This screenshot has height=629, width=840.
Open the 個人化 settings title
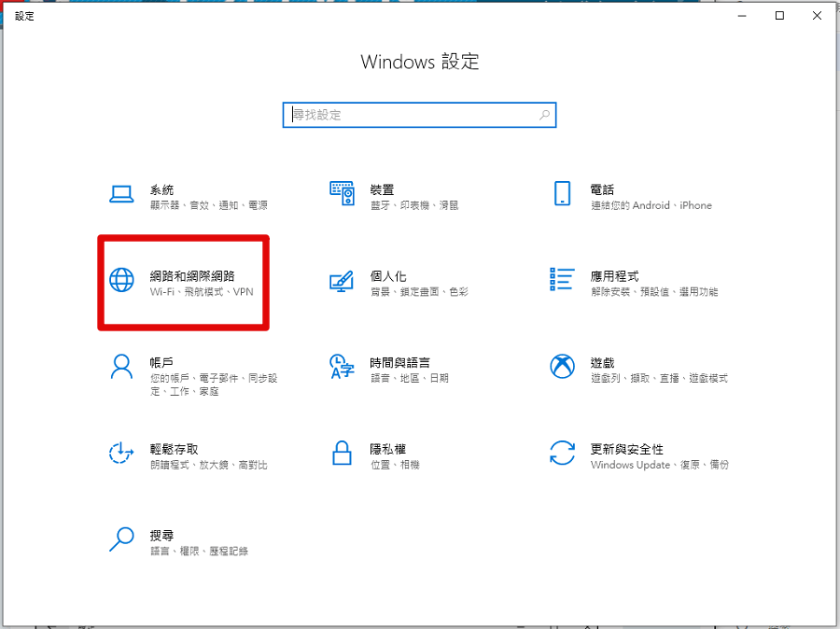pyautogui.click(x=388, y=276)
